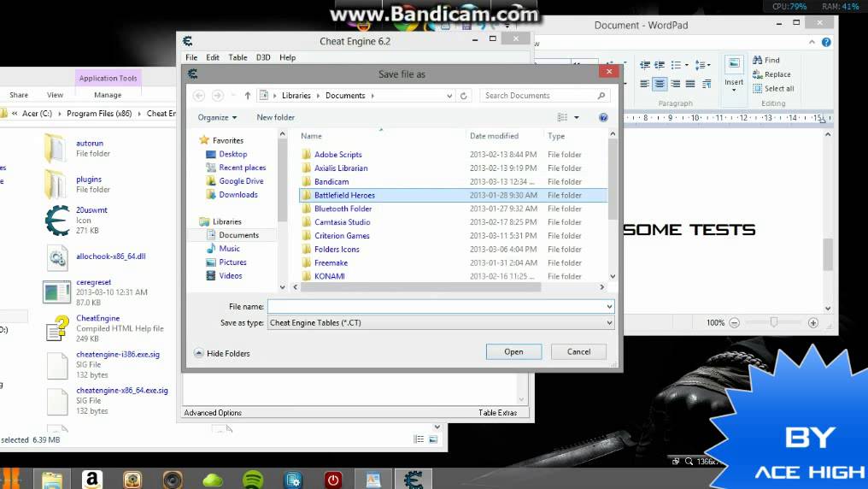Adjust the WordPad zoom slider
This screenshot has width=868, height=489.
(x=774, y=322)
